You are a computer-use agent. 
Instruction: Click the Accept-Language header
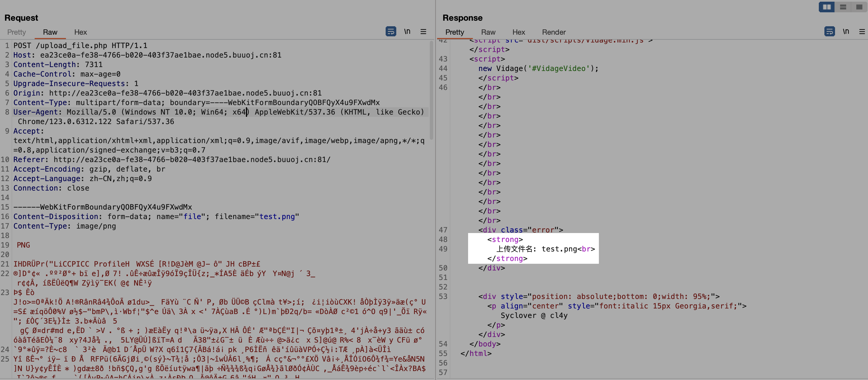pyautogui.click(x=82, y=179)
